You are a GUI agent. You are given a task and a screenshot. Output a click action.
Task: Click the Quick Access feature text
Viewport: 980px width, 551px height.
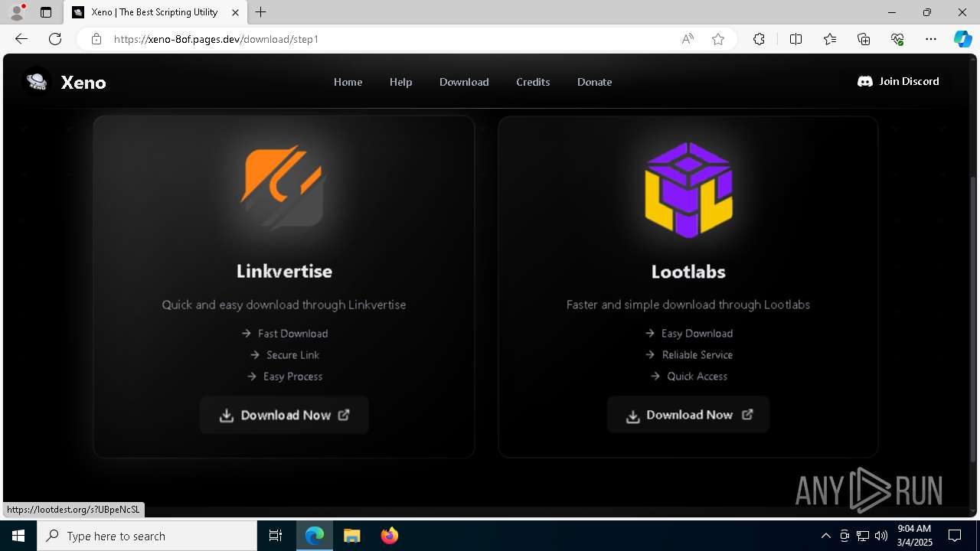point(697,377)
